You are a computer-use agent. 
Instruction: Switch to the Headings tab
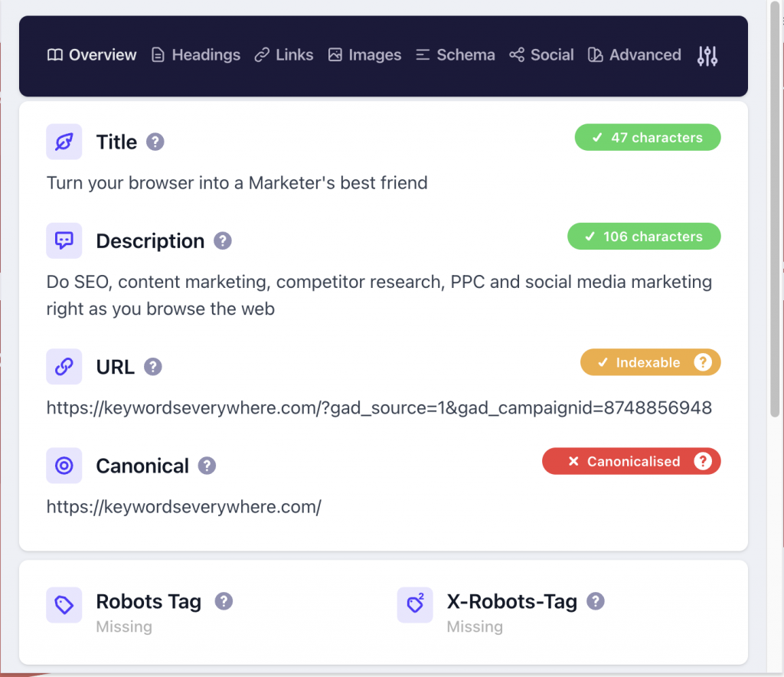196,55
